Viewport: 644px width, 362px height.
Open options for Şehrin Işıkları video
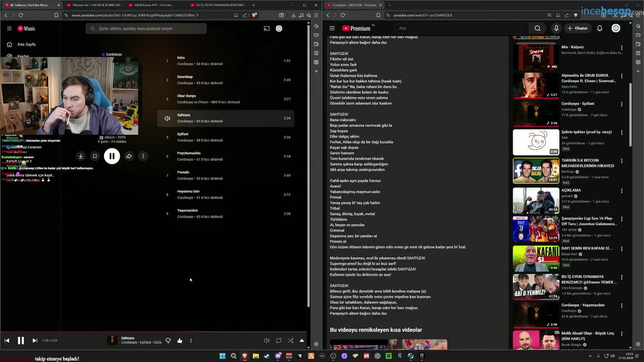pos(622,133)
